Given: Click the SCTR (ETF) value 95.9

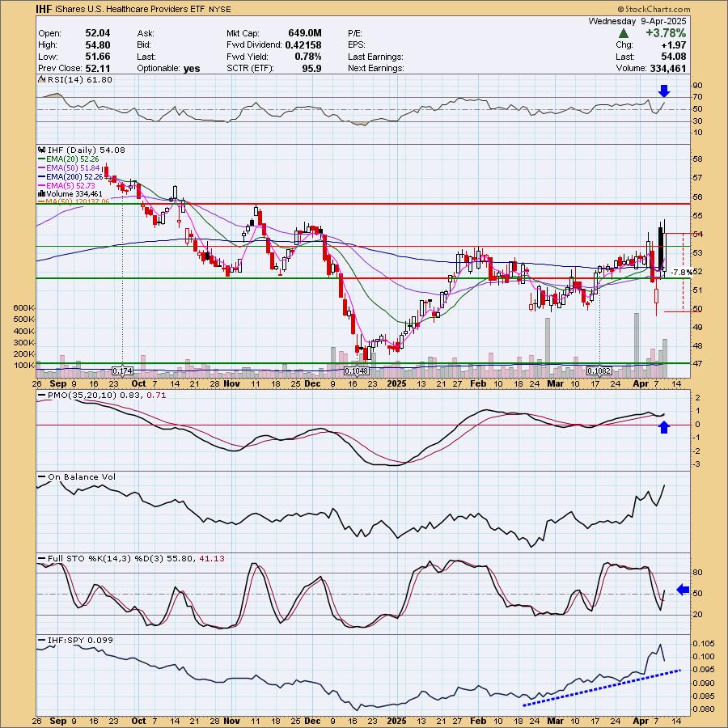Looking at the screenshot, I should 312,68.
